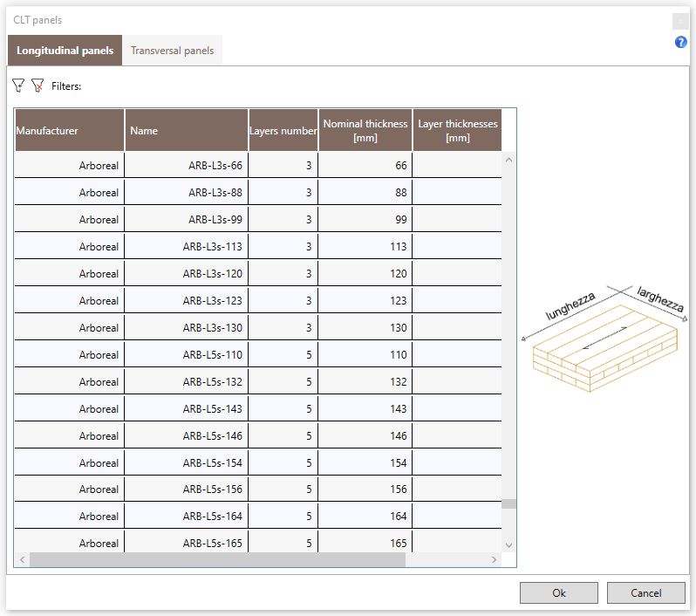696x616 pixels.
Task: Click the add filter funnel icon
Action: (18, 86)
